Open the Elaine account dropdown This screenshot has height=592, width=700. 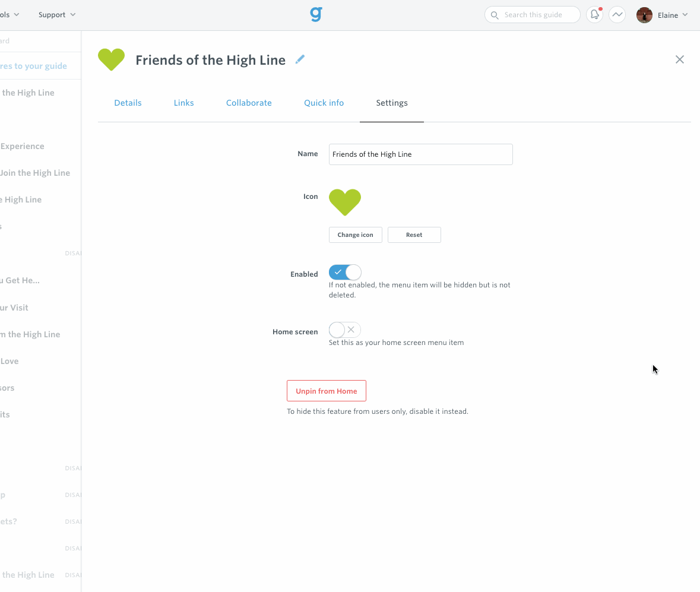(x=672, y=15)
